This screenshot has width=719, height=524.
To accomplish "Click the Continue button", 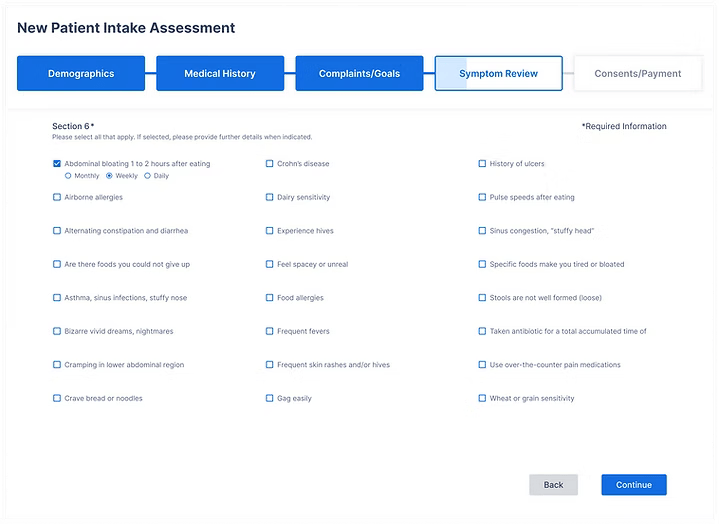I will (633, 485).
